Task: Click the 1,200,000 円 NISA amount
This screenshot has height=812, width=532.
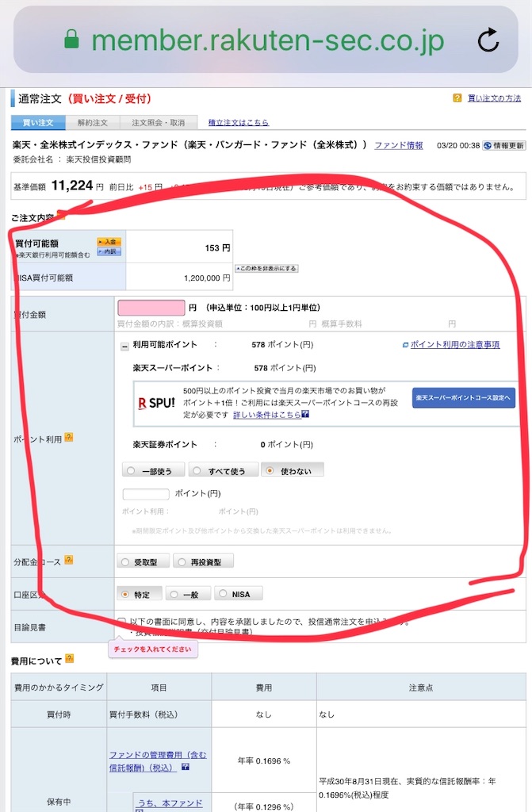Action: pos(207,278)
